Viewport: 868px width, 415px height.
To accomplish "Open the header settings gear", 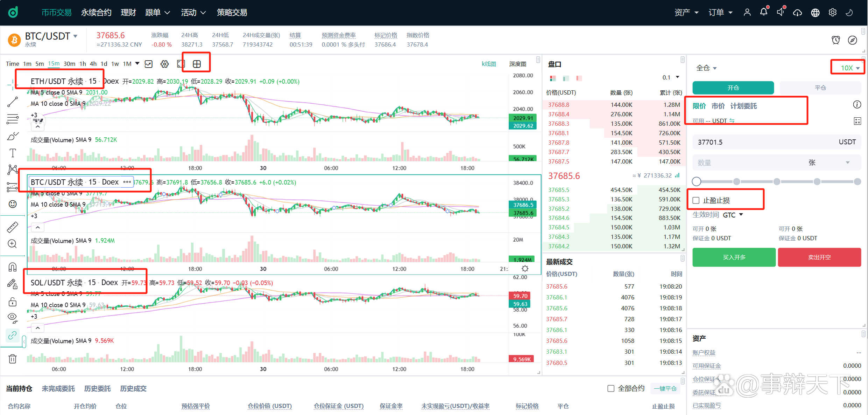I will point(833,13).
